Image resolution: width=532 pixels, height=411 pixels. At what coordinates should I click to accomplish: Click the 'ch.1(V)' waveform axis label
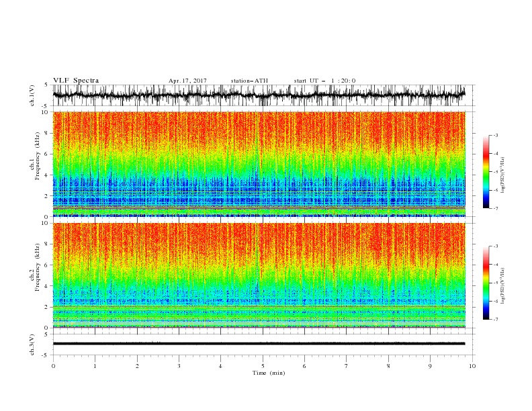coord(32,95)
